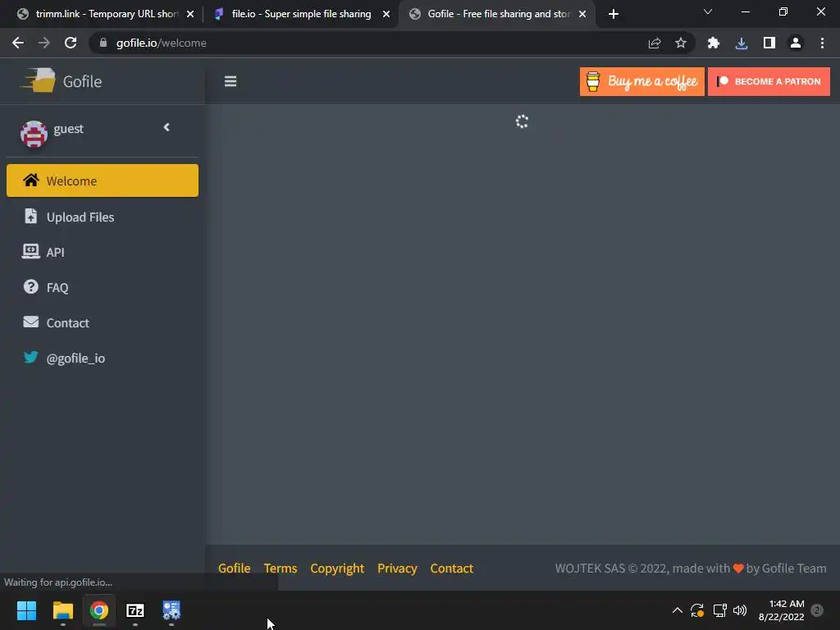Open the @gofile_io Twitter link
This screenshot has height=630, width=840.
(x=103, y=358)
